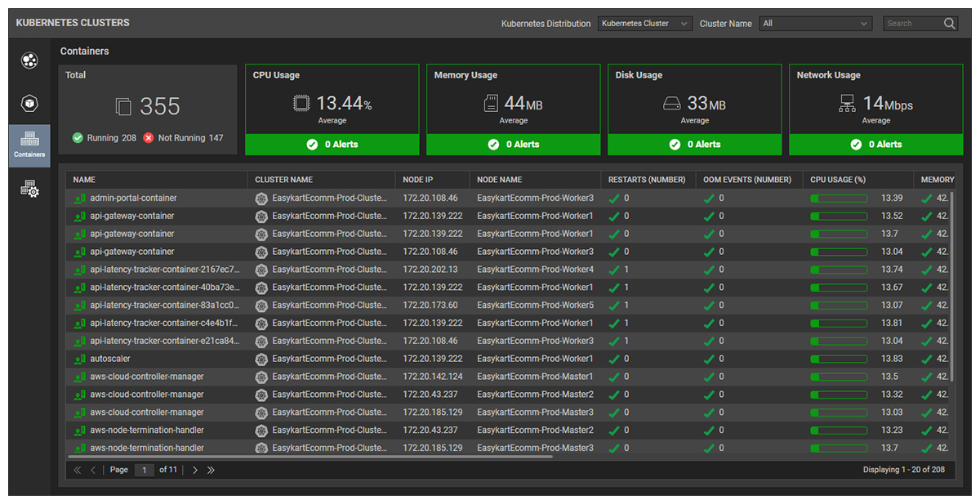Click the CPU chip icon in CPU Usage
Screen dimensions: 980x504
302,104
